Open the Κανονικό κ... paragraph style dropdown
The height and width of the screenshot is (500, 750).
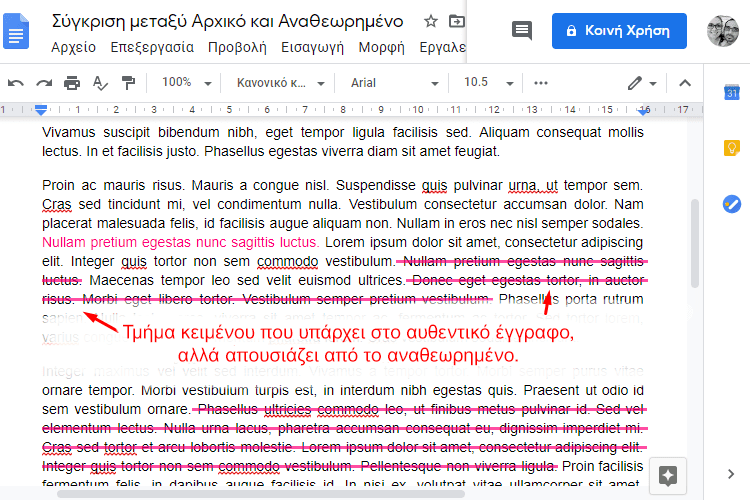coord(281,83)
